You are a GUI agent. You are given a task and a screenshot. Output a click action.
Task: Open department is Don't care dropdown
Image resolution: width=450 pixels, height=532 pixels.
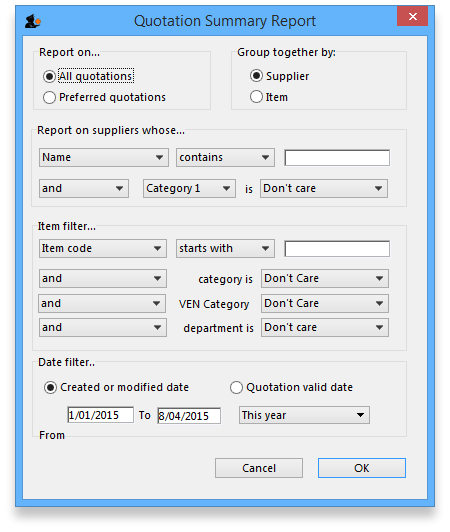pyautogui.click(x=325, y=328)
